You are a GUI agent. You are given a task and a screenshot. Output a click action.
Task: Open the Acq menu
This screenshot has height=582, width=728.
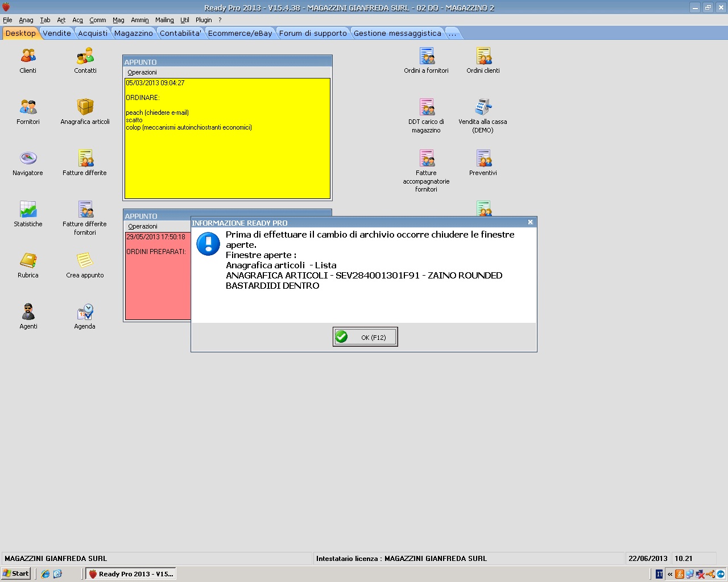click(x=78, y=20)
